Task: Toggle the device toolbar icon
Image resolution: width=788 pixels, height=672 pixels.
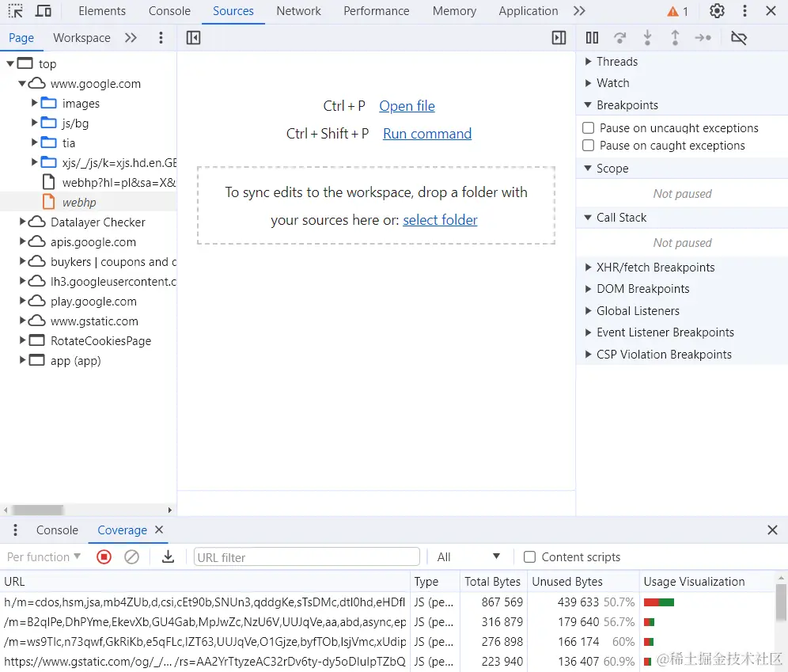Action: pos(44,11)
